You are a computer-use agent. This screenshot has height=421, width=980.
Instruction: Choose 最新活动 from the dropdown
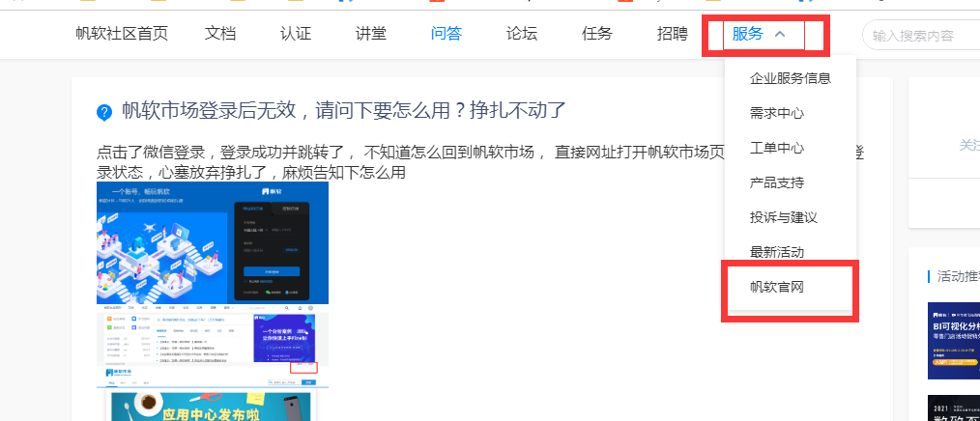tap(777, 252)
